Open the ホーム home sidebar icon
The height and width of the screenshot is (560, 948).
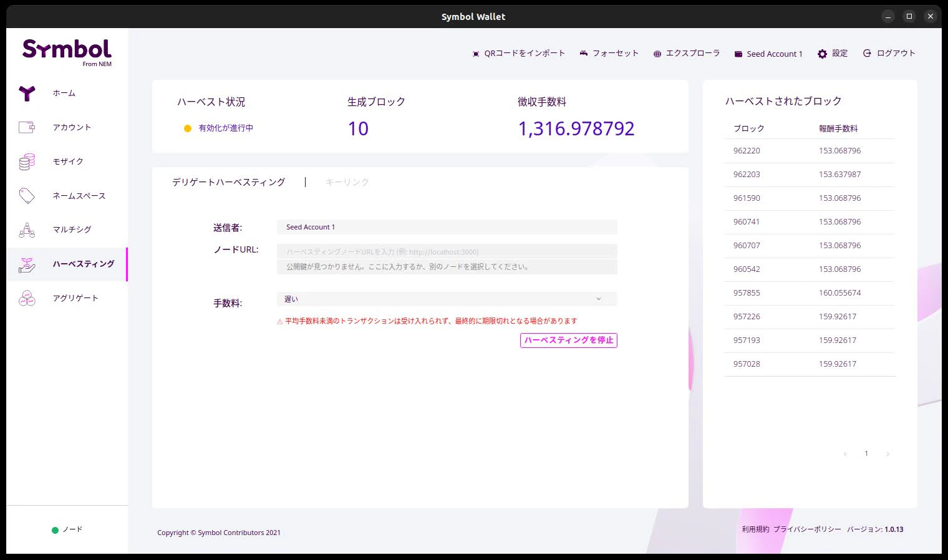(x=27, y=94)
